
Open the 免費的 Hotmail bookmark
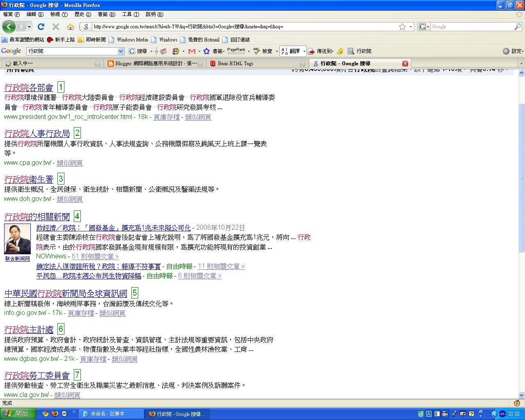(x=200, y=40)
